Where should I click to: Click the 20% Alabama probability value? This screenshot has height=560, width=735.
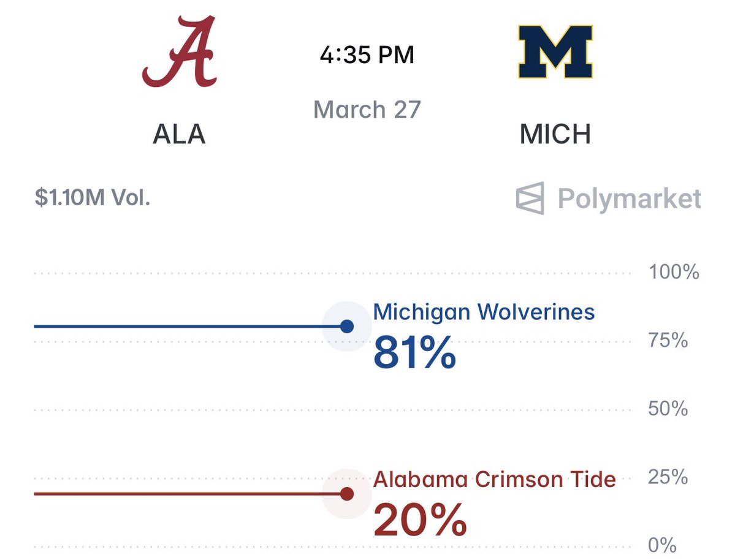pos(419,520)
